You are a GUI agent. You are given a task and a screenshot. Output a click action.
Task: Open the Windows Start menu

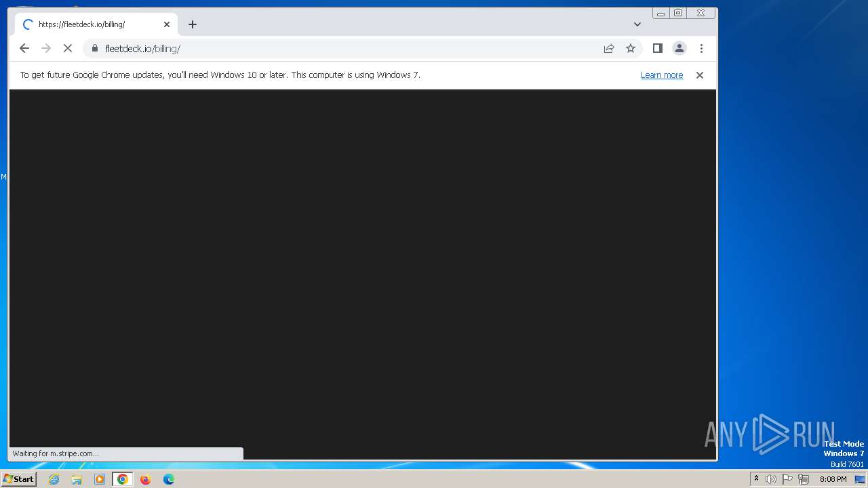[x=18, y=479]
